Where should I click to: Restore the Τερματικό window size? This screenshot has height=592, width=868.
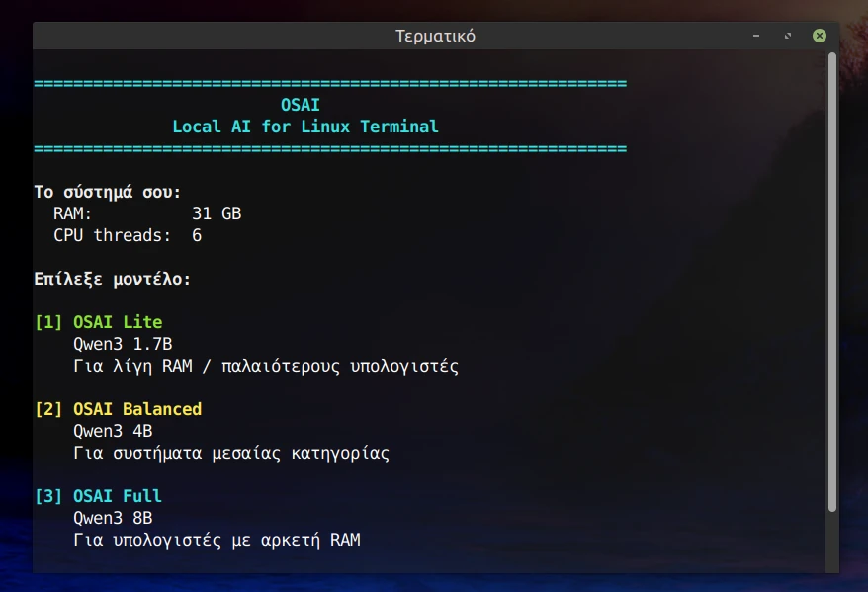point(788,36)
